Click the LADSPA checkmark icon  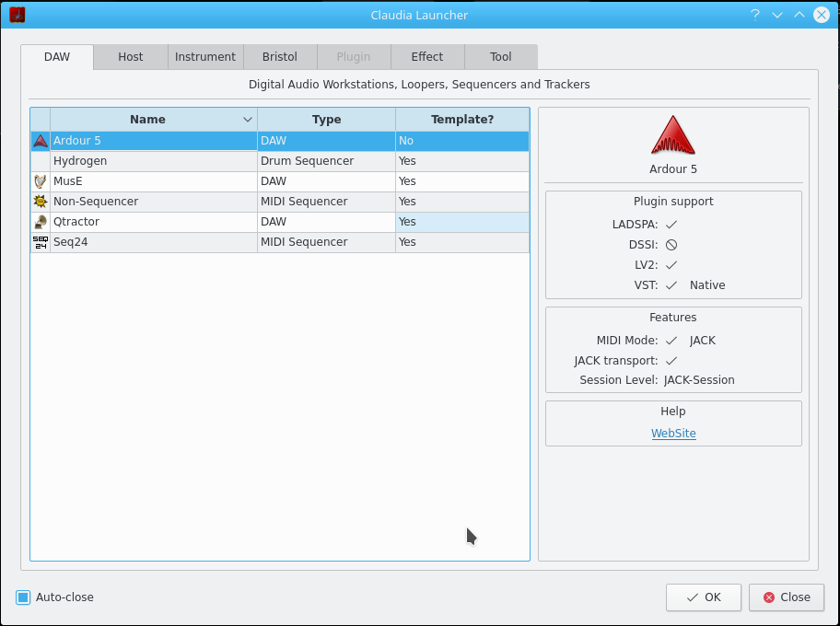click(671, 225)
